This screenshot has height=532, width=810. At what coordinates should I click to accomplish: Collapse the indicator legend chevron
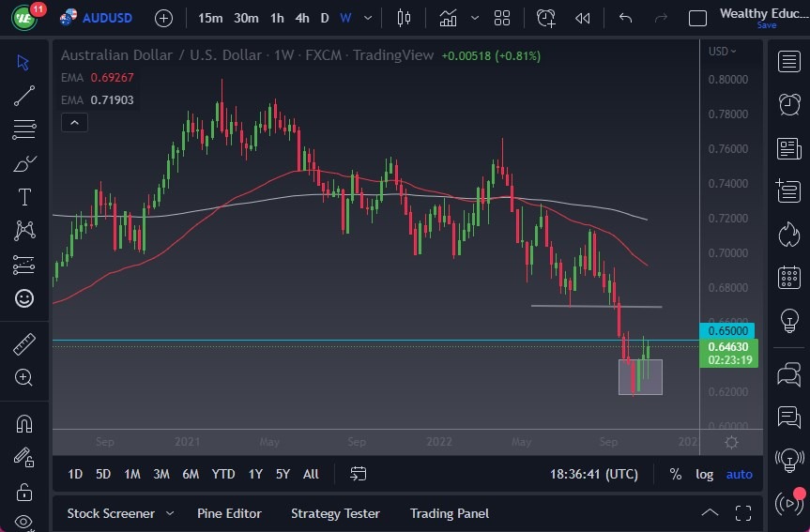point(73,122)
